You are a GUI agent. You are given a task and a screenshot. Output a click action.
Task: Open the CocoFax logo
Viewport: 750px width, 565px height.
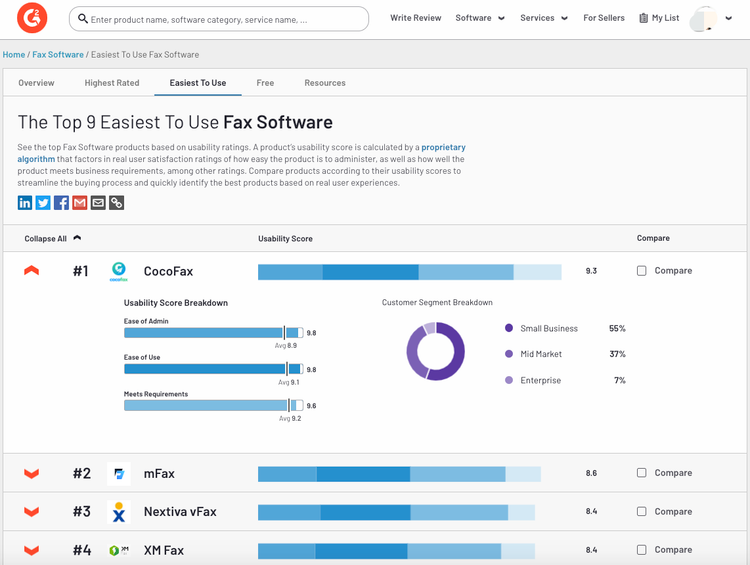pos(119,271)
